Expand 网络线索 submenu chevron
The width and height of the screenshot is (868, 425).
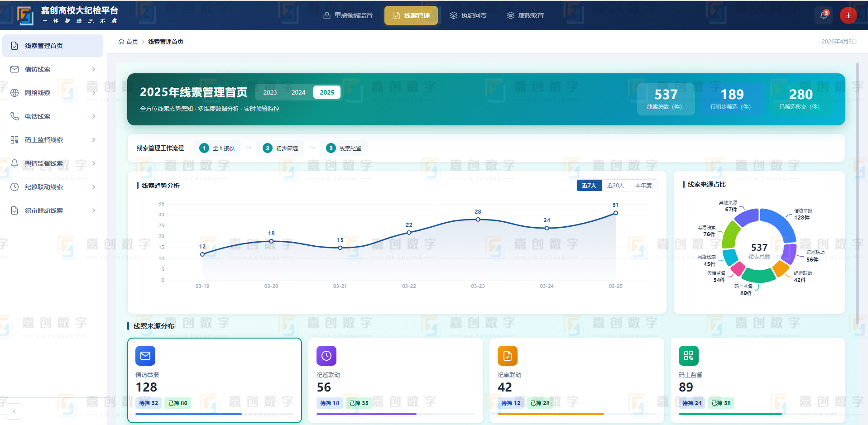click(x=94, y=93)
